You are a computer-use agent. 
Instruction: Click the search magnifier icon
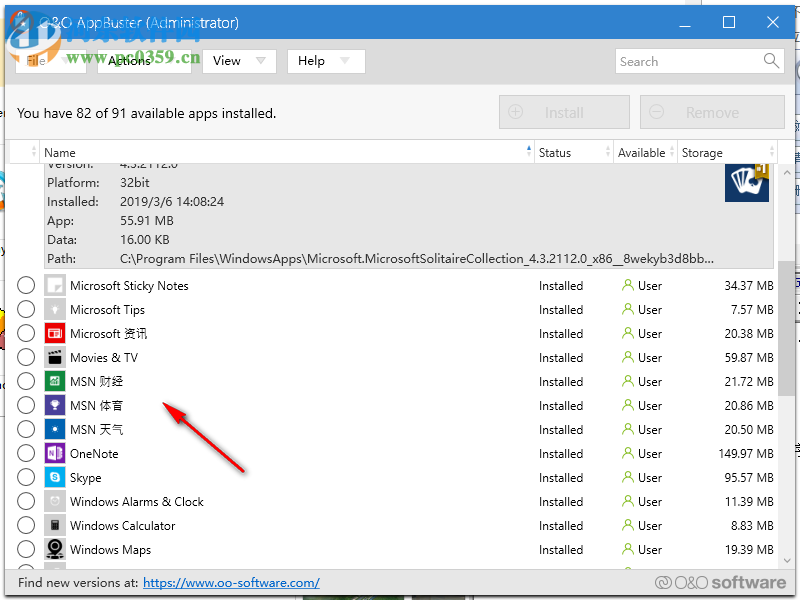click(x=771, y=61)
